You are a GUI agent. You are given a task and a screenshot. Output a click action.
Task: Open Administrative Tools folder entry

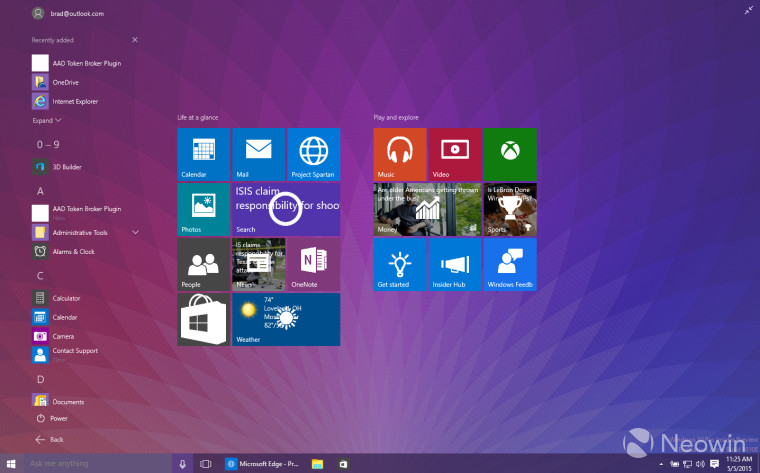click(70, 233)
